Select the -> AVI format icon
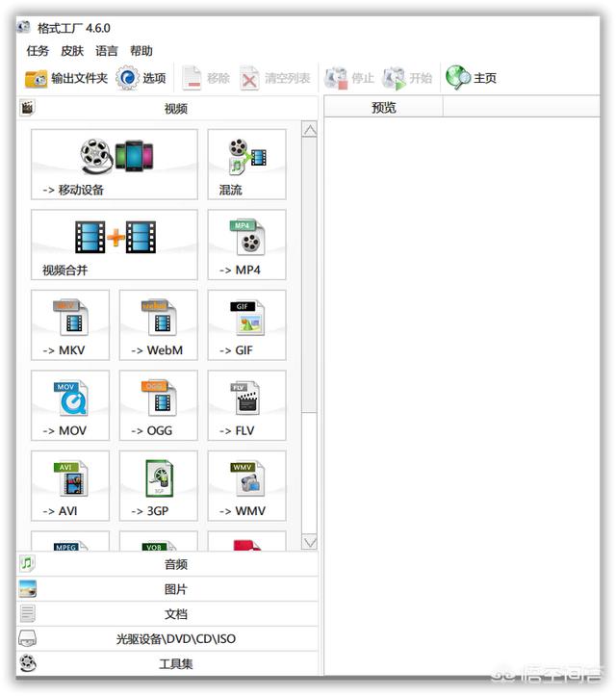 (70, 485)
